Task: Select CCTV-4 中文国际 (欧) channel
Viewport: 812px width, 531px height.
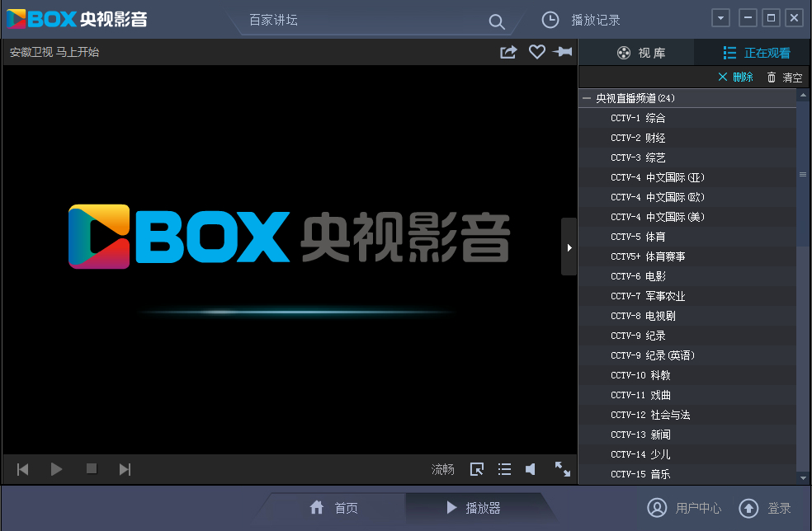Action: pyautogui.click(x=687, y=197)
